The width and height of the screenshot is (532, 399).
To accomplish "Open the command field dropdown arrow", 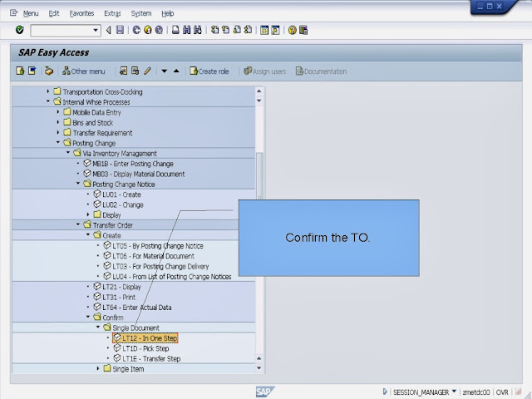I will click(96, 31).
